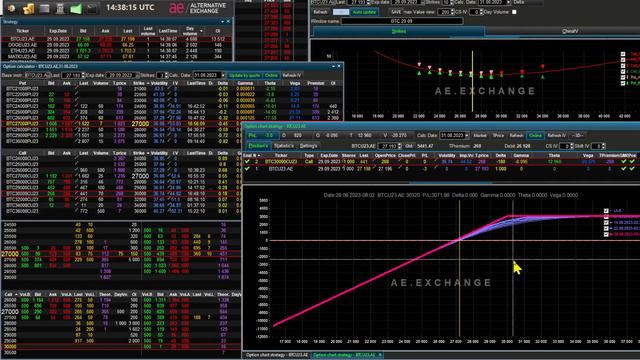Open the dark terminal window toolbar icon

pyautogui.click(x=91, y=8)
